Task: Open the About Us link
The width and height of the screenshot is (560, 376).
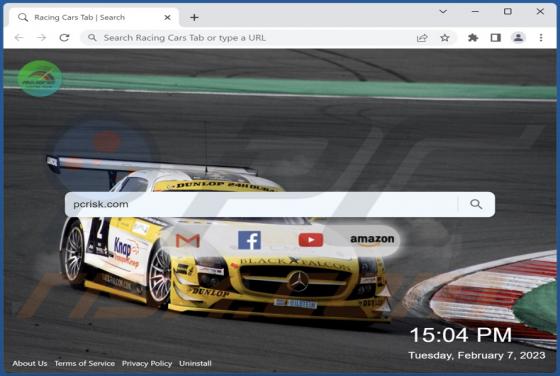Action: pyautogui.click(x=30, y=364)
